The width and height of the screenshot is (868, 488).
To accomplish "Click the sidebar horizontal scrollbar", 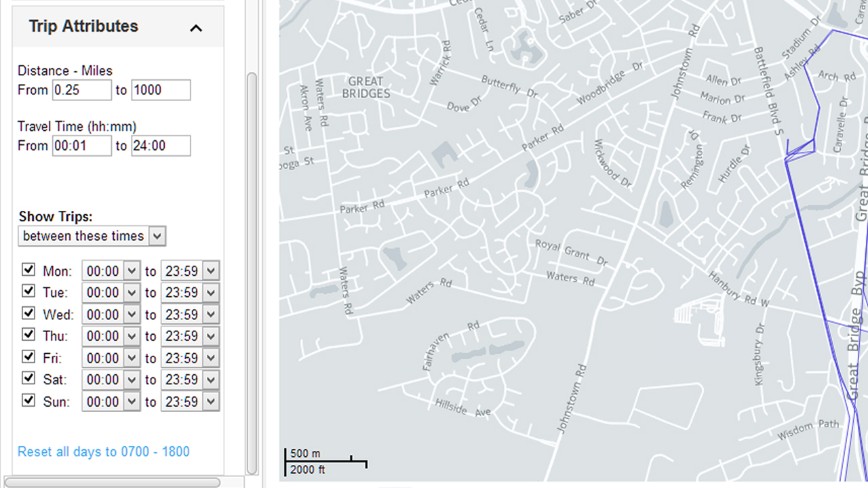I will click(x=112, y=482).
